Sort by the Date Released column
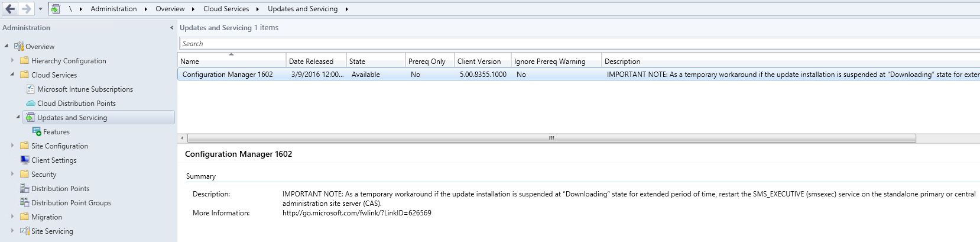The width and height of the screenshot is (980, 242). tap(316, 61)
